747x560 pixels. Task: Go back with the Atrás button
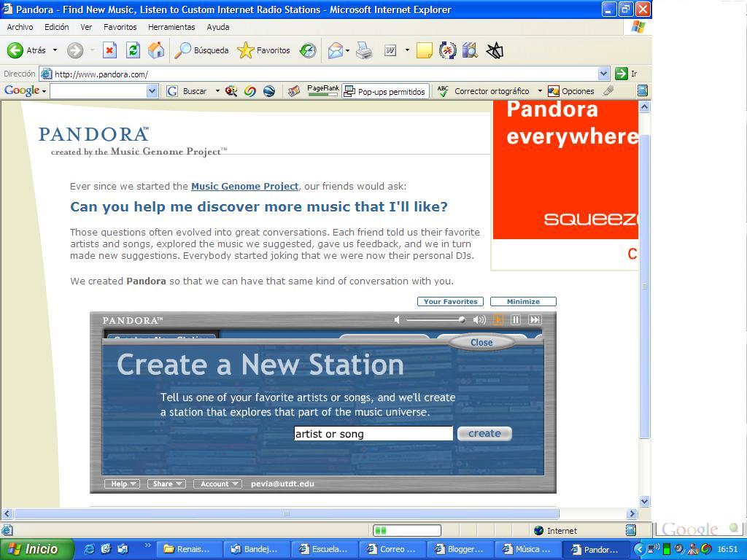click(27, 50)
